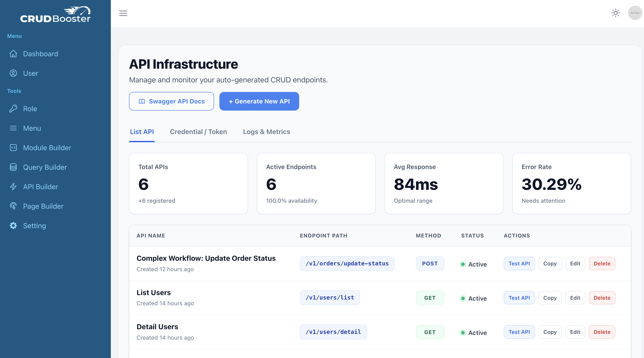The height and width of the screenshot is (358, 644).
Task: Test the List Users API
Action: 519,298
